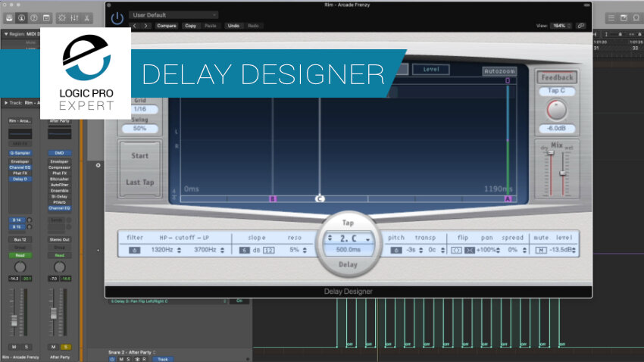Mute the Rim - Arcade Frenzy channel strip
Screen dimensions: 644x362
tap(14, 347)
